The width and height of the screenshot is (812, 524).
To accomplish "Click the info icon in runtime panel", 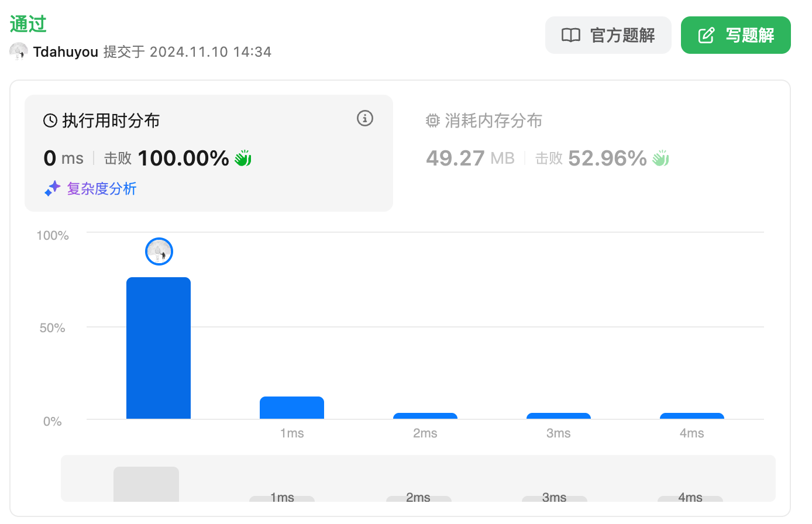I will coord(365,119).
